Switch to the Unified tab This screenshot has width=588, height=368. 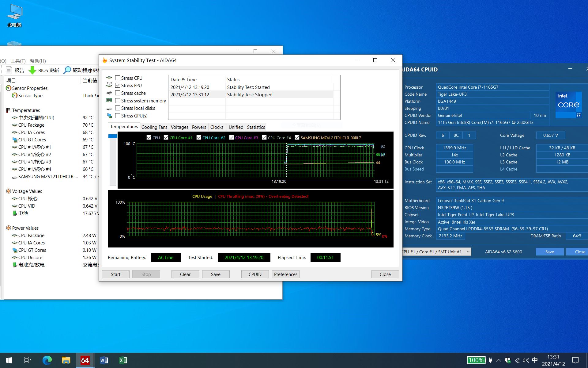click(x=236, y=127)
